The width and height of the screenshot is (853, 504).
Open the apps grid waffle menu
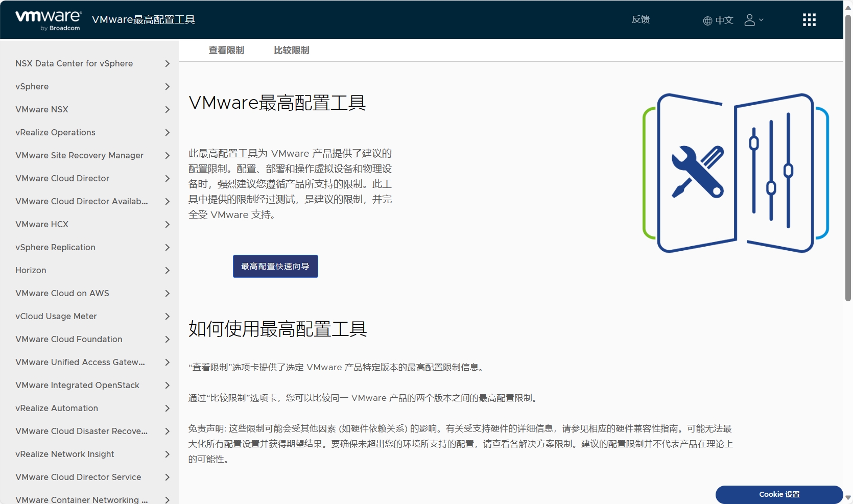[x=809, y=19]
